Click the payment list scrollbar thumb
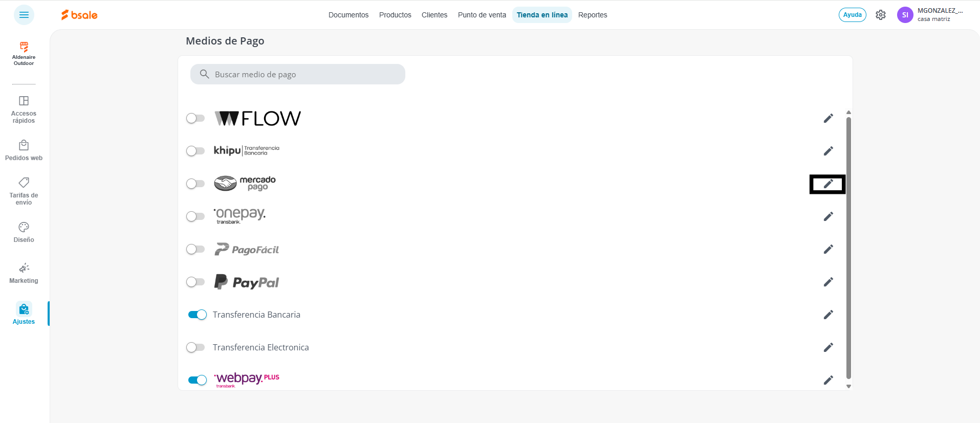 pos(848,248)
